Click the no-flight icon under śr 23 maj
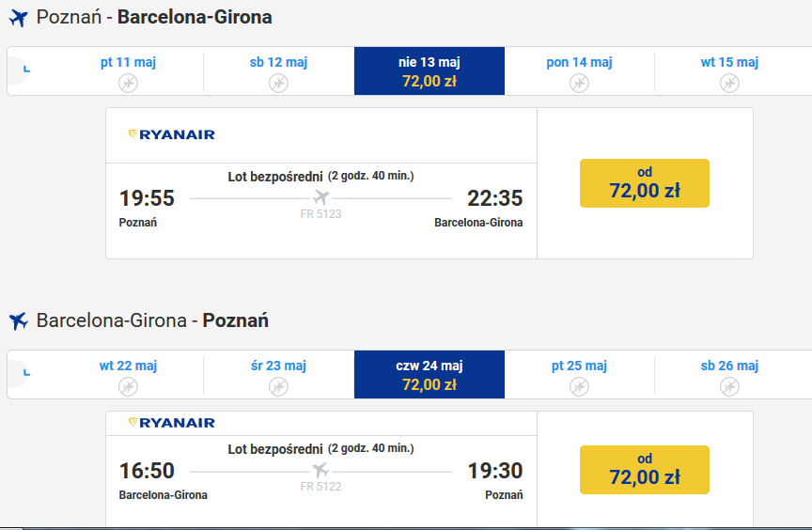This screenshot has height=530, width=812. [278, 386]
